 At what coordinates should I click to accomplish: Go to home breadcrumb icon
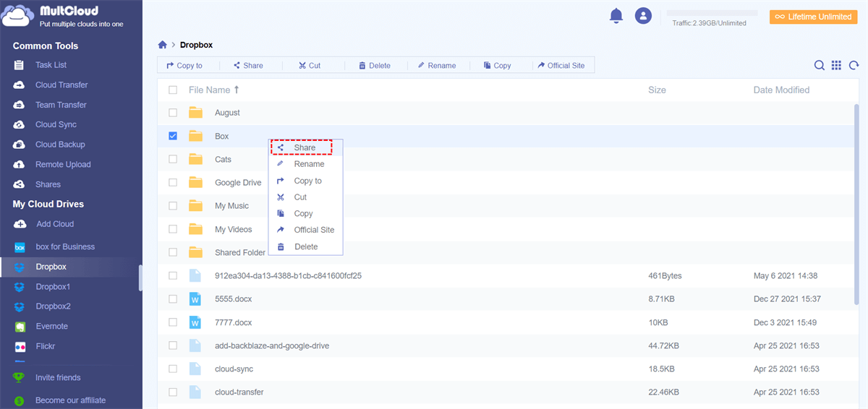[163, 45]
